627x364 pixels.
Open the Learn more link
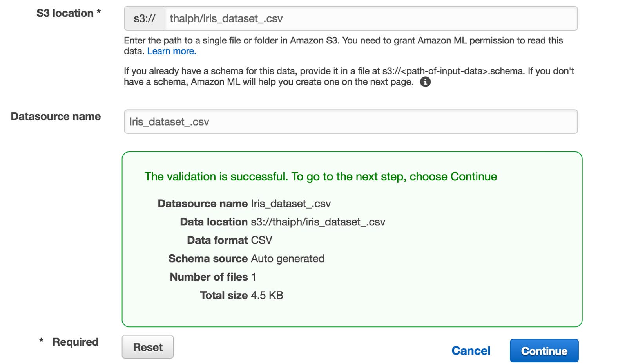pyautogui.click(x=172, y=51)
